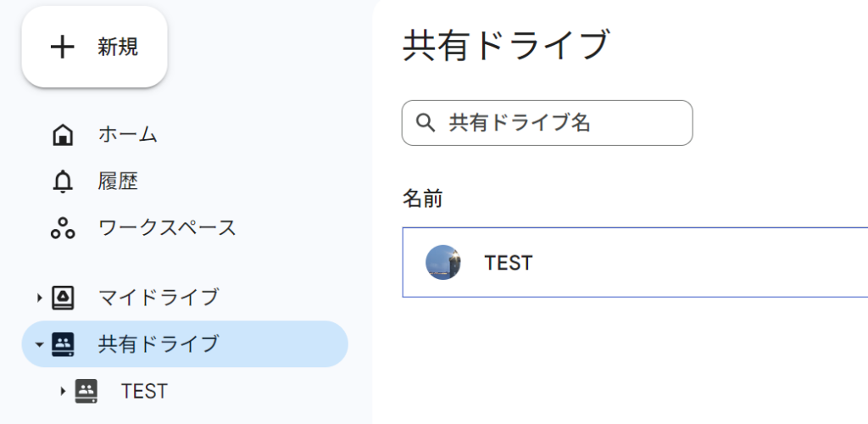Expand the マイドライブ tree arrow
The height and width of the screenshot is (424, 868).
(x=39, y=298)
